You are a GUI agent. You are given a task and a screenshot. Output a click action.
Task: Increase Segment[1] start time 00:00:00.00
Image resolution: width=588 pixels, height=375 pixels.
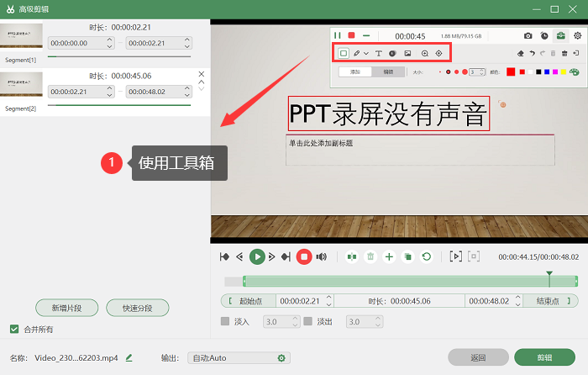109,40
